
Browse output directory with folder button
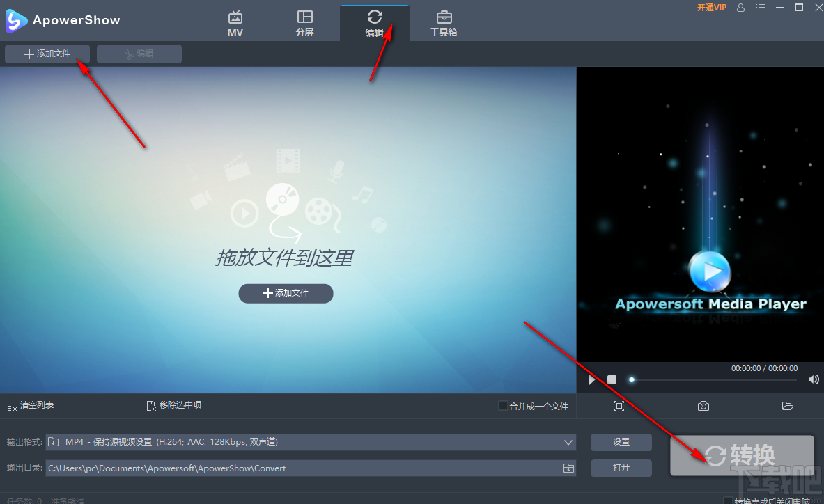click(568, 468)
